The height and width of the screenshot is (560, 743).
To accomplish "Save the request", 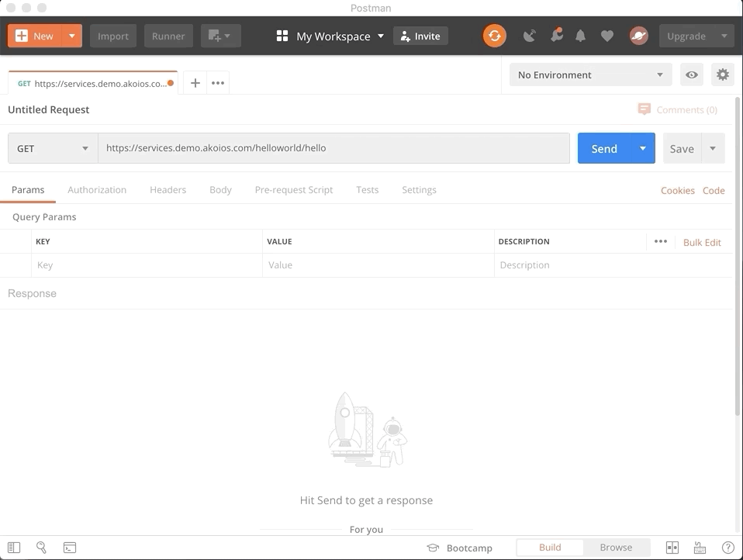I will point(682,149).
